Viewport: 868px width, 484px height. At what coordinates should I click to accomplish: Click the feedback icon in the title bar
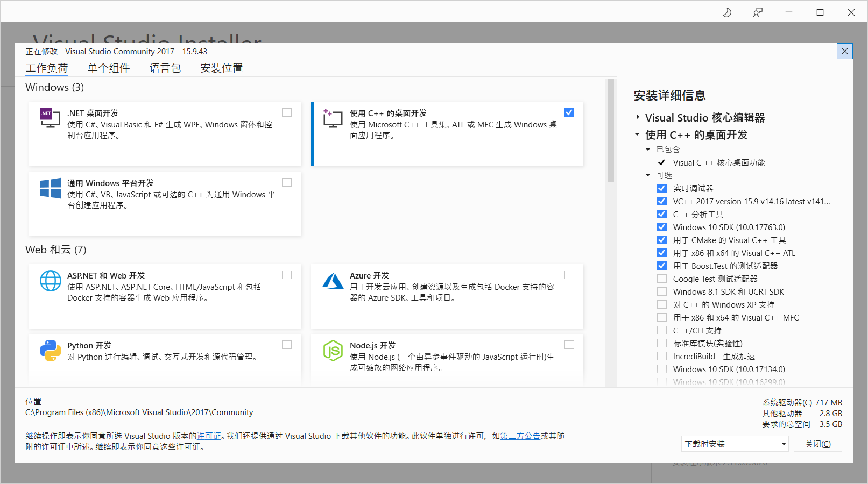pos(758,12)
